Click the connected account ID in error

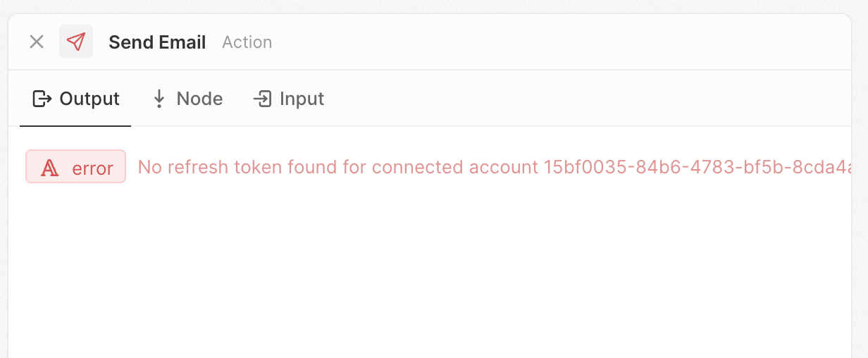[697, 167]
